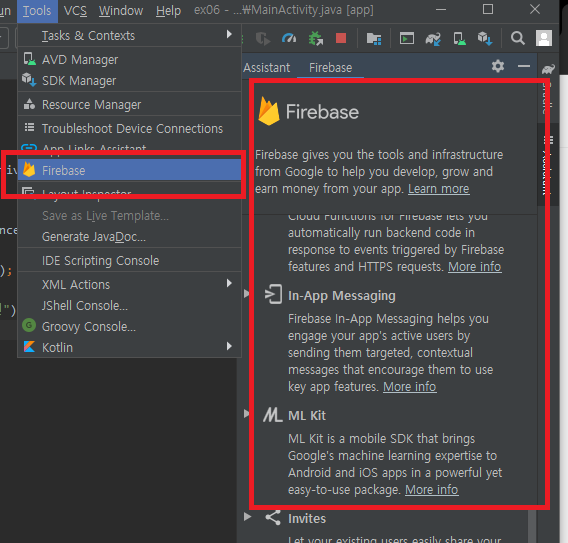
Task: Click run anything toolbar icon
Action: pyautogui.click(x=407, y=38)
